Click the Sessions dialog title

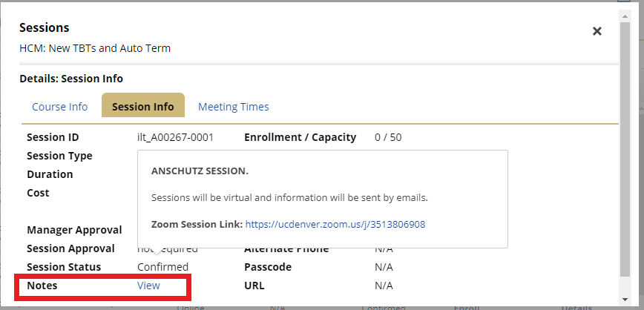(44, 27)
